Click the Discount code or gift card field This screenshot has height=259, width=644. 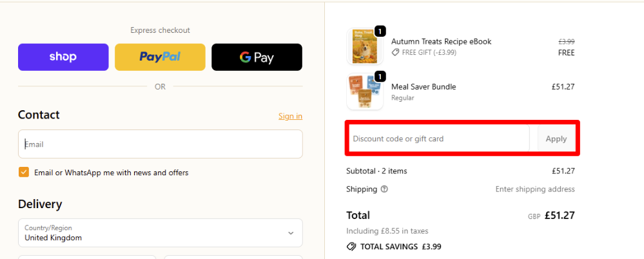pos(438,139)
